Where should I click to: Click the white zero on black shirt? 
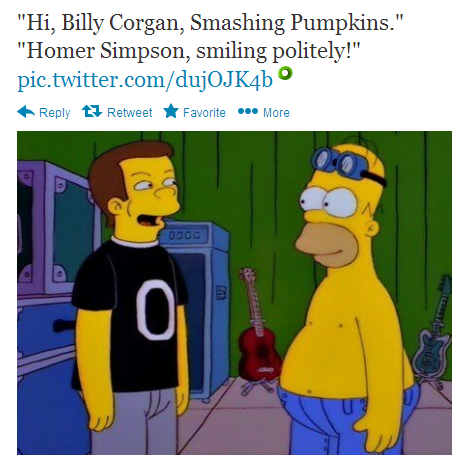pyautogui.click(x=156, y=309)
